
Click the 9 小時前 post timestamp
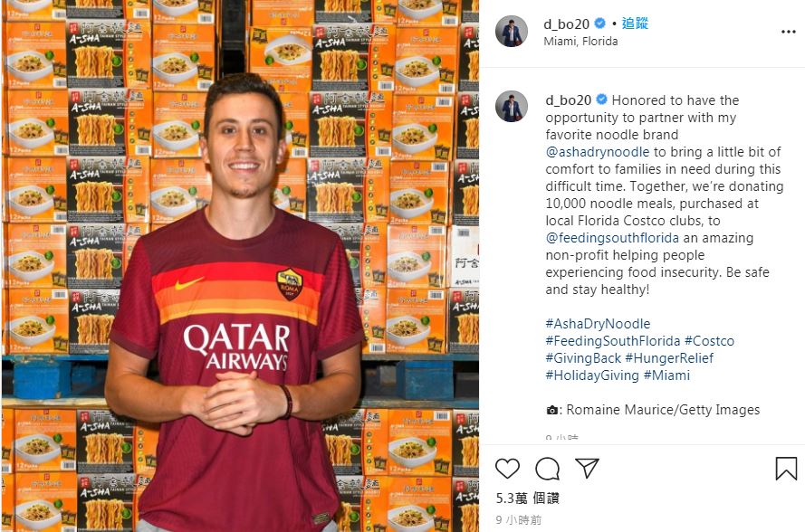click(519, 520)
